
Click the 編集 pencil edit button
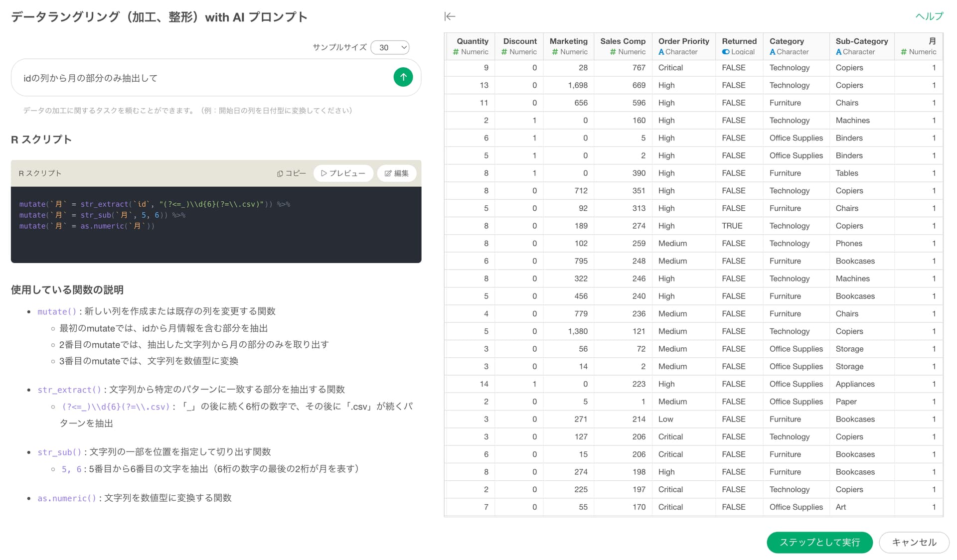pyautogui.click(x=396, y=173)
